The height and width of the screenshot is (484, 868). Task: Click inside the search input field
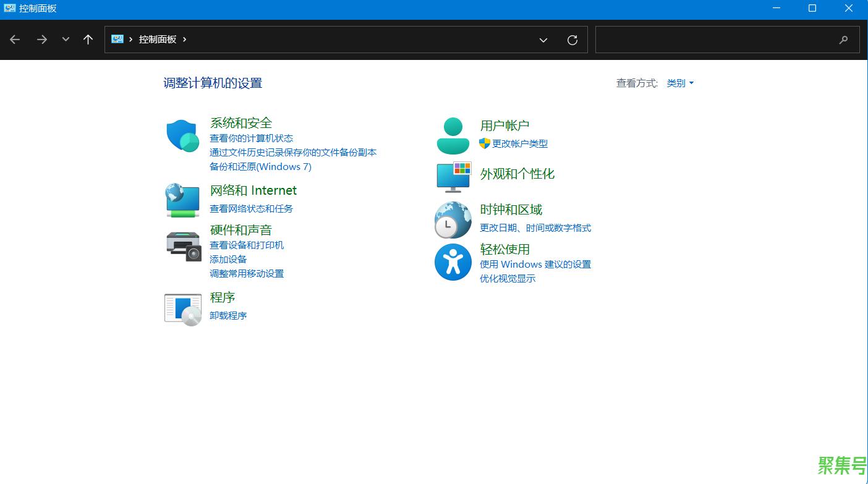(711, 40)
